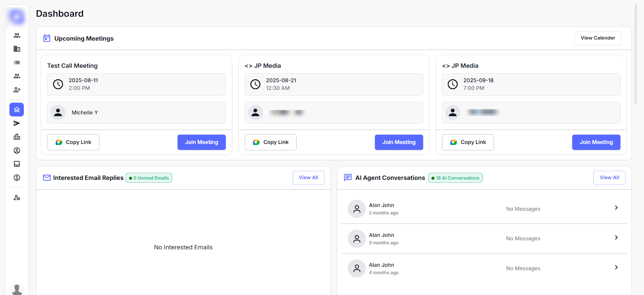Join the 2025-09-18 JP Media meeting

(x=596, y=142)
